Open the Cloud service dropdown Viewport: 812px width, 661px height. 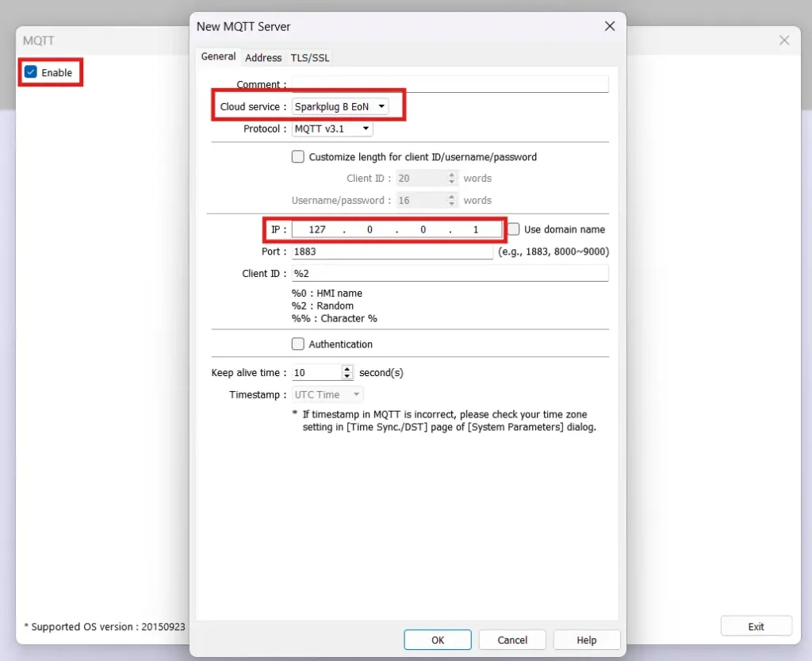381,106
